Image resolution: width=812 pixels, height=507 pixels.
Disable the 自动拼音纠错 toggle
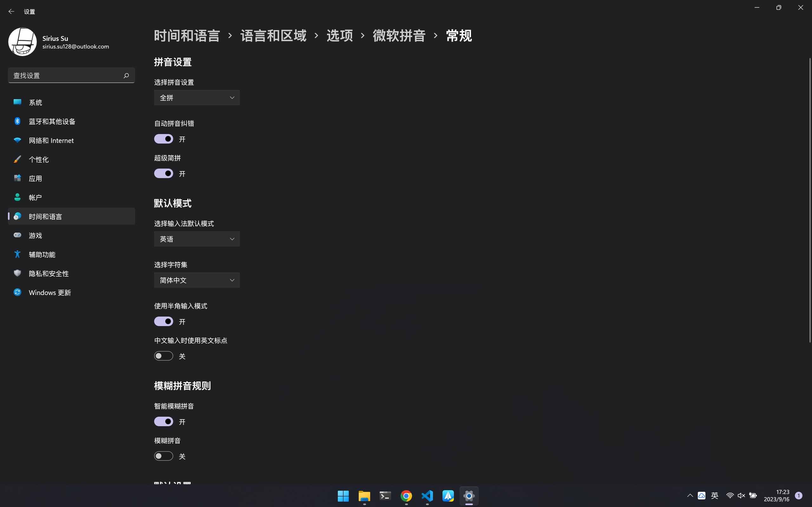163,138
